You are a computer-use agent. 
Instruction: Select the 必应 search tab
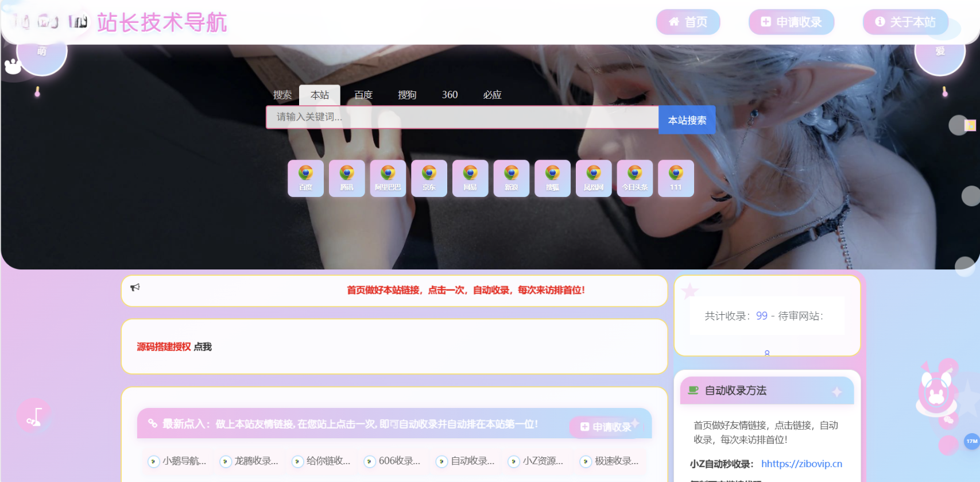[492, 95]
